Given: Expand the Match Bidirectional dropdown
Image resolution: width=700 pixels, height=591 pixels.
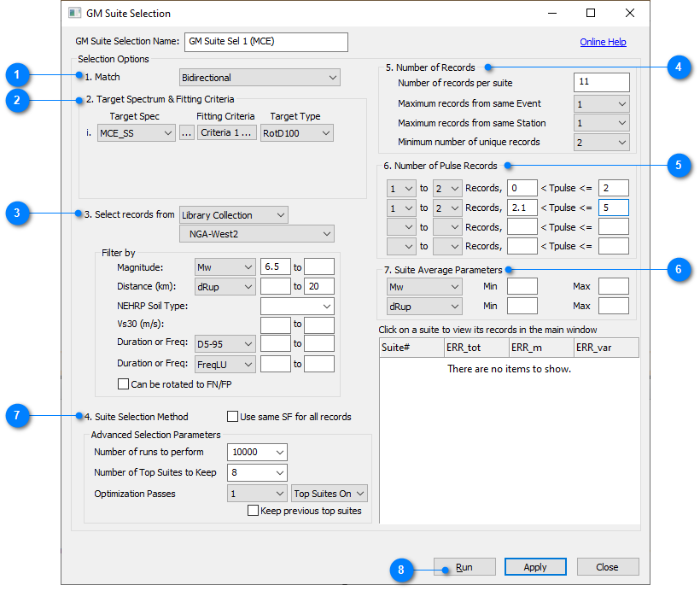Looking at the screenshot, I should (260, 78).
